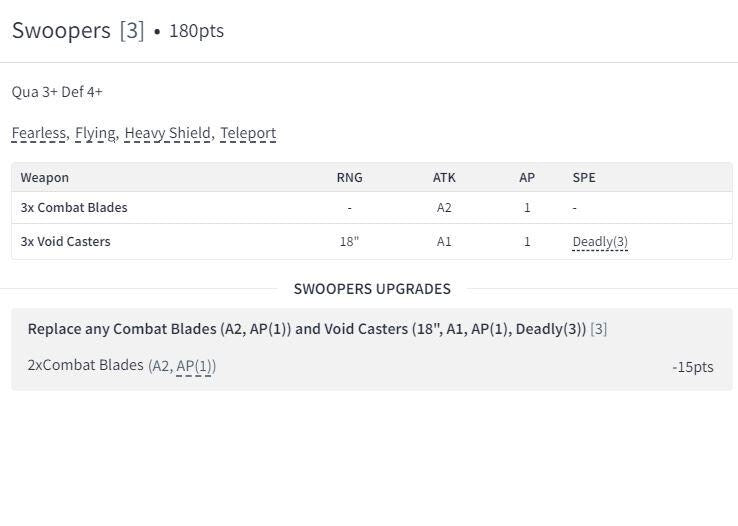Click AP(1) link in upgrade option
The height and width of the screenshot is (526, 738).
coord(194,366)
